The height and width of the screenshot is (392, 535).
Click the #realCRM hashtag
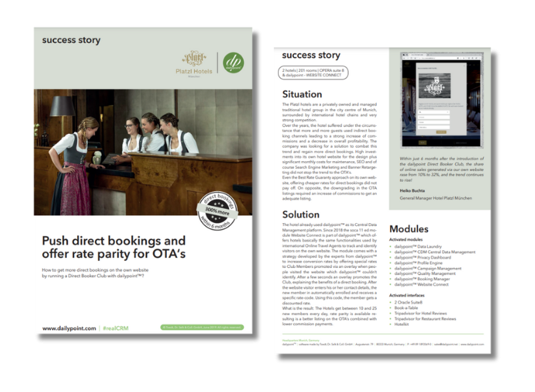[x=116, y=329]
